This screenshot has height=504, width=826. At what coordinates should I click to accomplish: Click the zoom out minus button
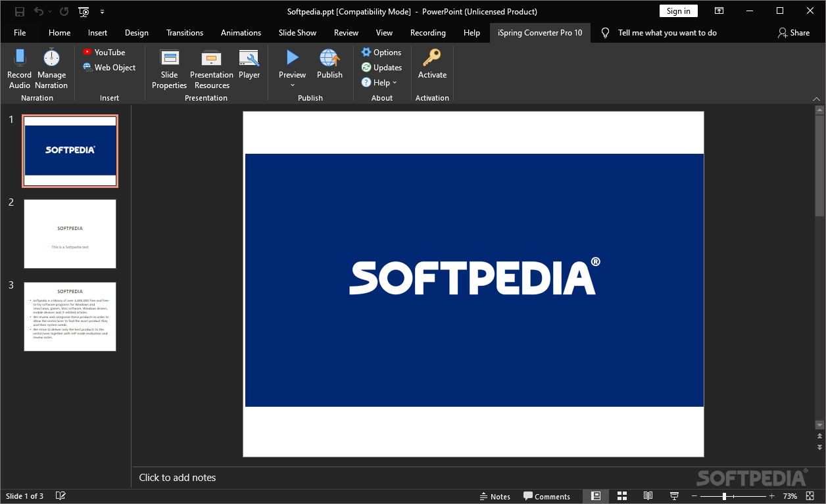tap(694, 496)
